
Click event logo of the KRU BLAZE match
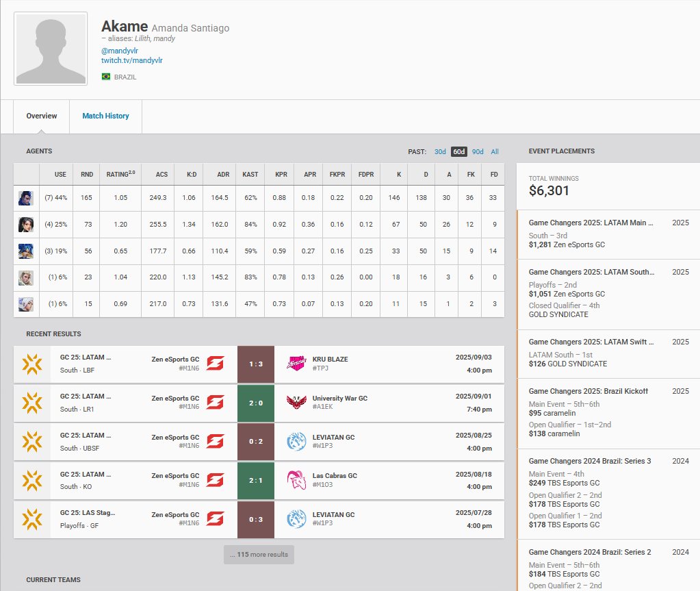pyautogui.click(x=32, y=364)
